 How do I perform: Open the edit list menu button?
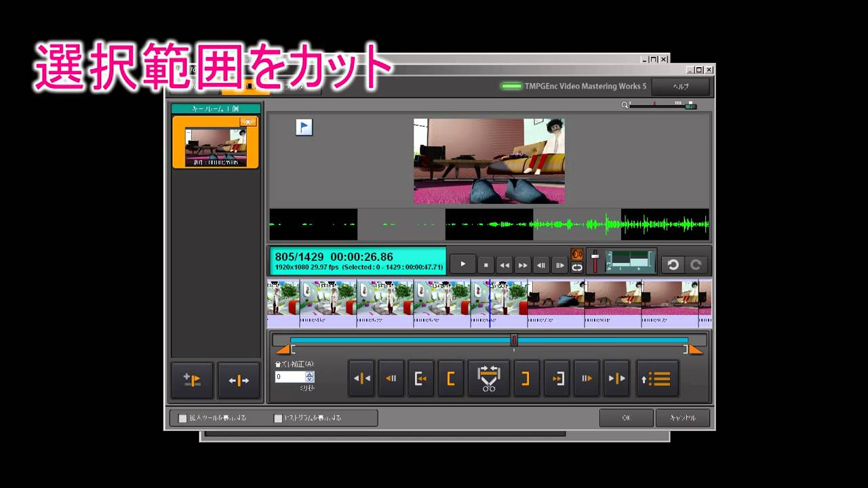[657, 379]
